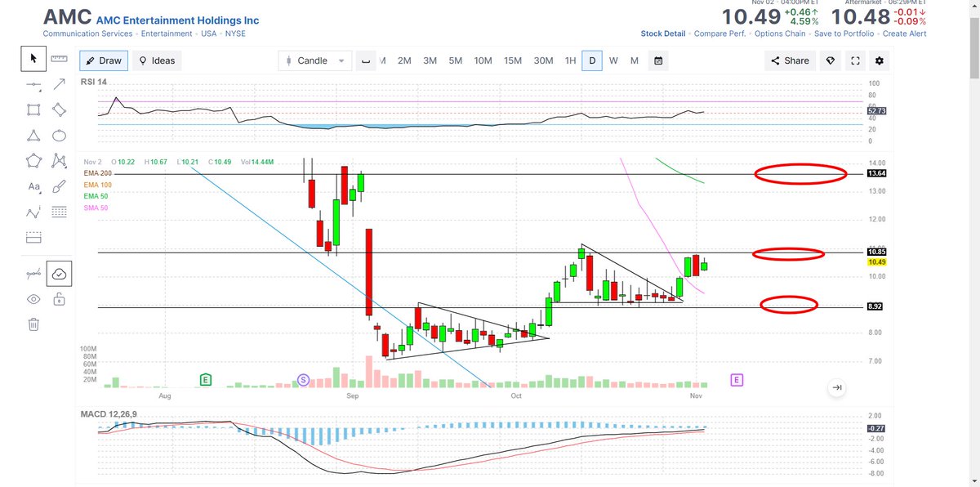Click the AMC ticker symbol
This screenshot has width=980, height=487.
coord(66,16)
